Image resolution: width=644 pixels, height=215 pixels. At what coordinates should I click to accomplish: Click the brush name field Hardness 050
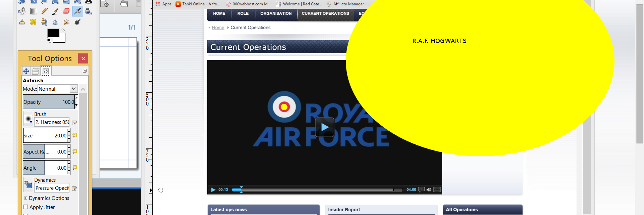point(52,122)
